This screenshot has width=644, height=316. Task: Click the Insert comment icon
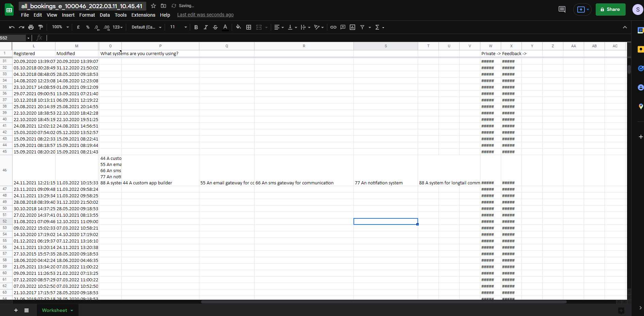[343, 27]
